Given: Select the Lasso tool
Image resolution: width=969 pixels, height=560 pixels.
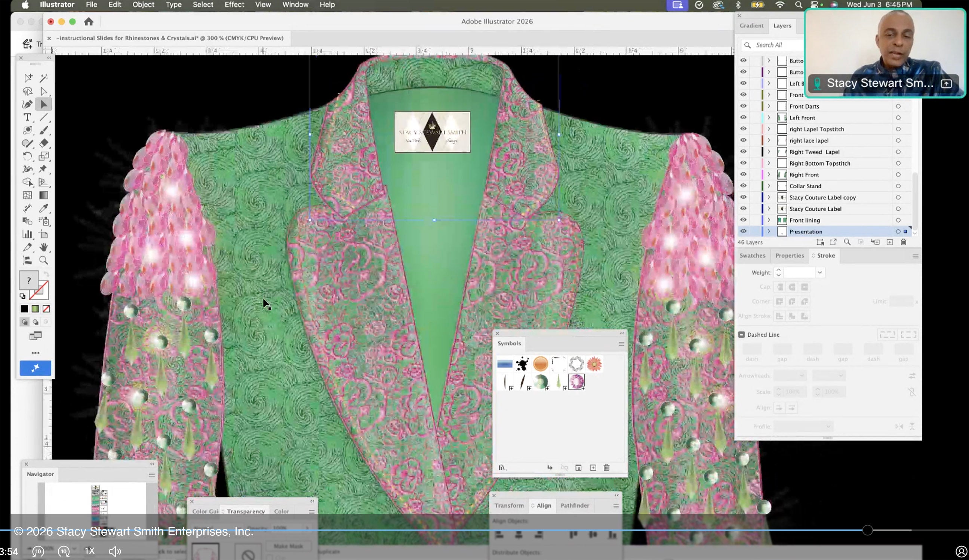Looking at the screenshot, I should pos(27,91).
